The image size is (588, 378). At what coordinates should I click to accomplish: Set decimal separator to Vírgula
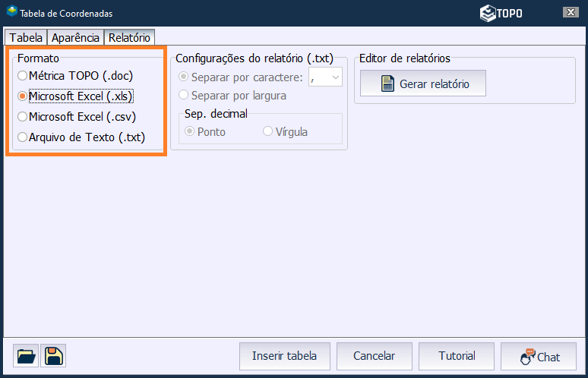coord(267,131)
